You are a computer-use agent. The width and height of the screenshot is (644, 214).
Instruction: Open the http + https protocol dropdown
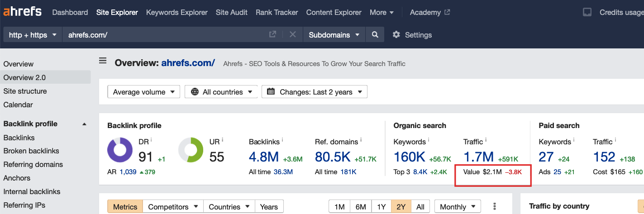33,35
